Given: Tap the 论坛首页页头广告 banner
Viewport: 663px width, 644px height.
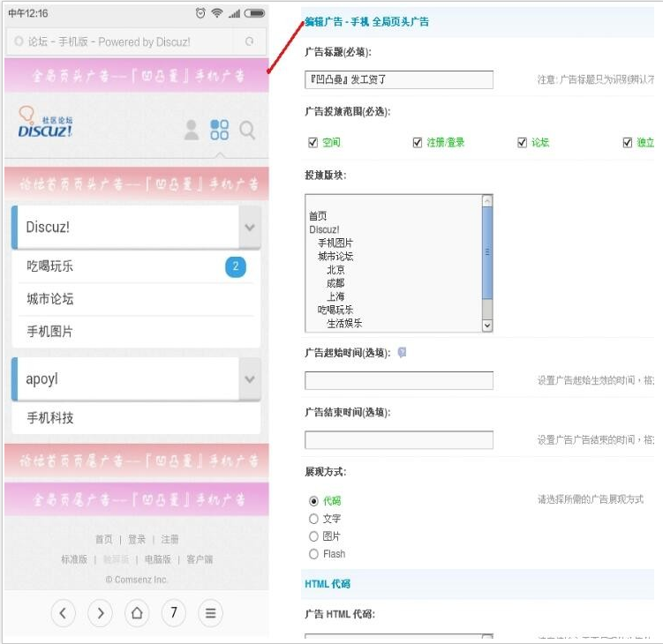Looking at the screenshot, I should click(137, 183).
